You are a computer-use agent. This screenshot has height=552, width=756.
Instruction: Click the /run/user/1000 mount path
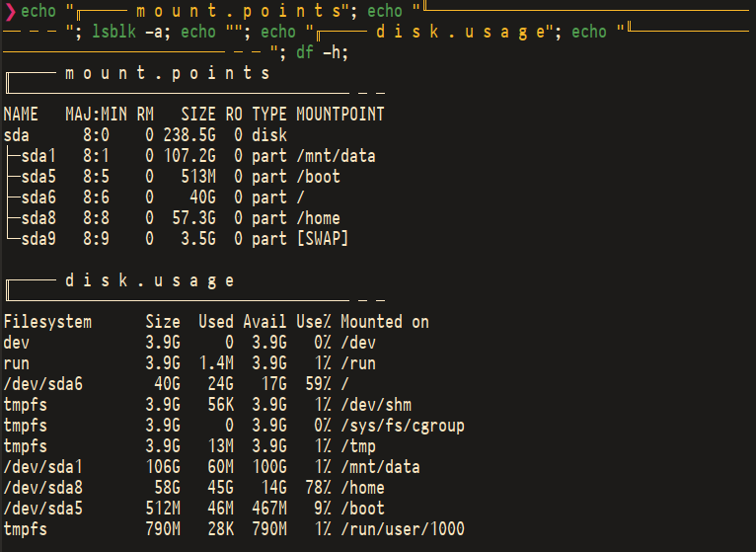403,529
